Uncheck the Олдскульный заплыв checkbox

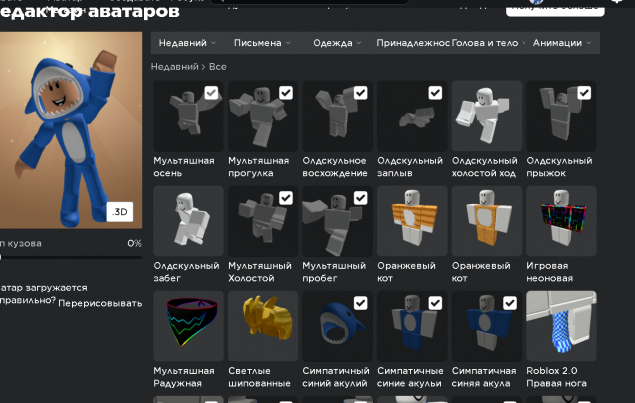pos(435,93)
